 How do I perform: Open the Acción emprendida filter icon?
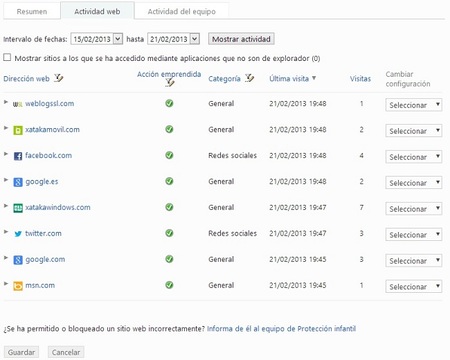point(170,82)
